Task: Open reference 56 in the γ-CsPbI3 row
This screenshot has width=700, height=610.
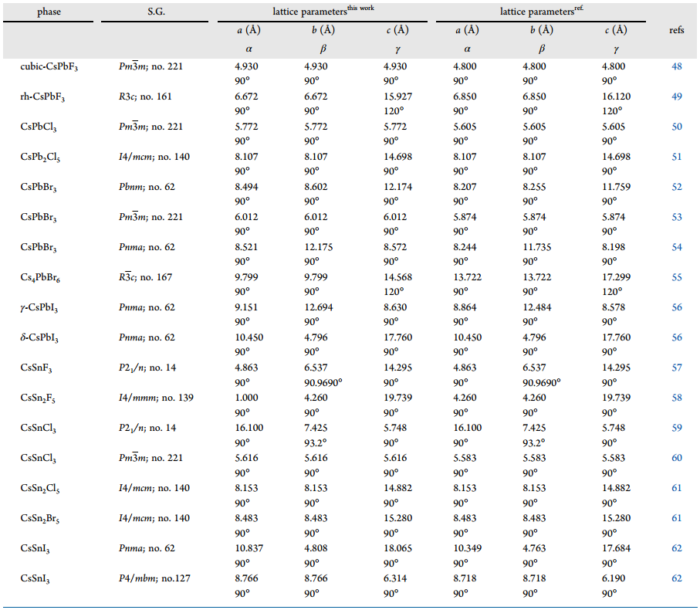Action: pyautogui.click(x=677, y=307)
